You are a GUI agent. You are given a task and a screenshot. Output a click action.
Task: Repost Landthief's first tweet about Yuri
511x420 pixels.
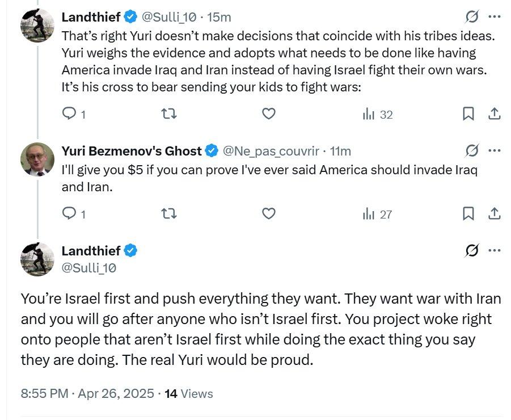[169, 114]
